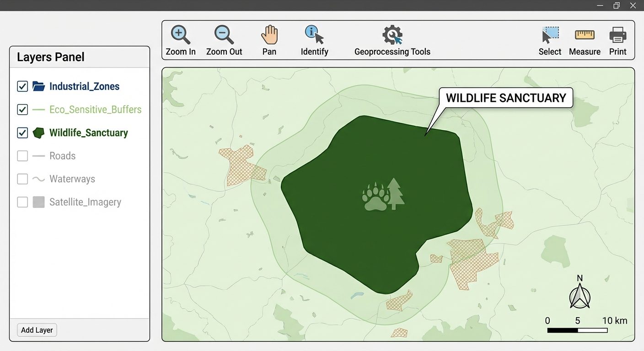Uncheck the Industrial_Zones layer
Screen dimensions: 644x351
click(x=22, y=86)
